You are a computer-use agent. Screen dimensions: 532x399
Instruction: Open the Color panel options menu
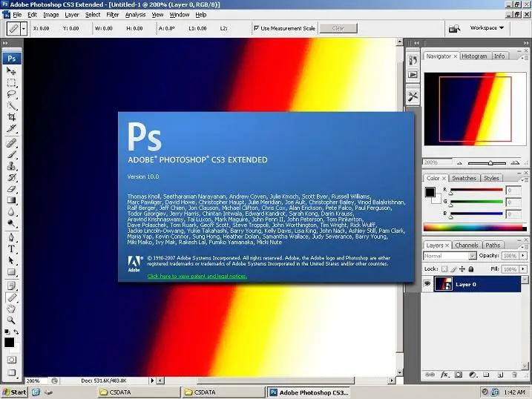tap(524, 179)
